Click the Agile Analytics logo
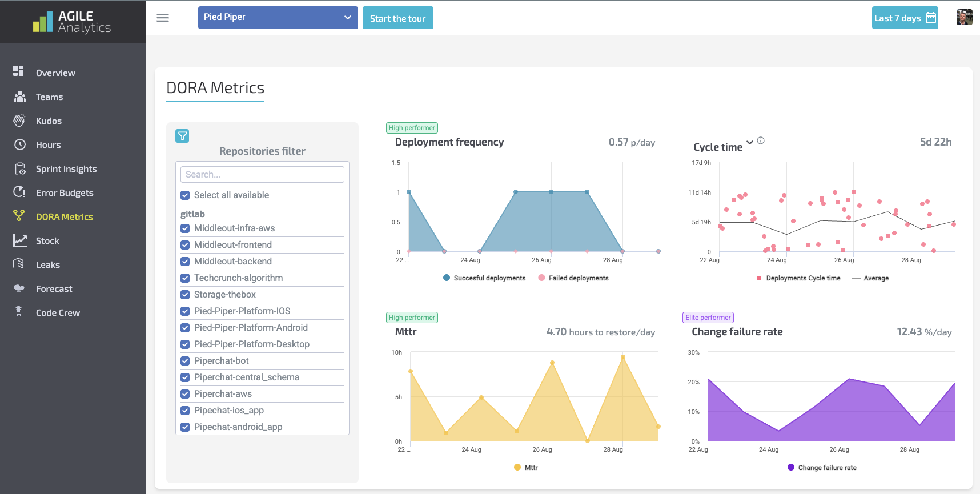Image resolution: width=980 pixels, height=494 pixels. tap(73, 22)
